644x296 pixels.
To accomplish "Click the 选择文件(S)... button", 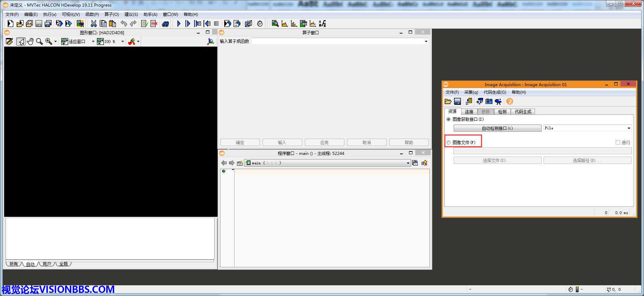I will pyautogui.click(x=497, y=160).
